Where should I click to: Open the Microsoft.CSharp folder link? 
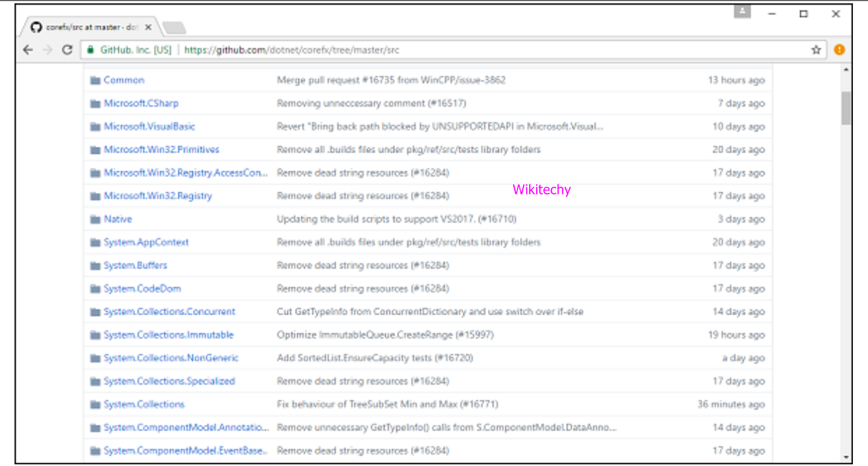(x=141, y=103)
